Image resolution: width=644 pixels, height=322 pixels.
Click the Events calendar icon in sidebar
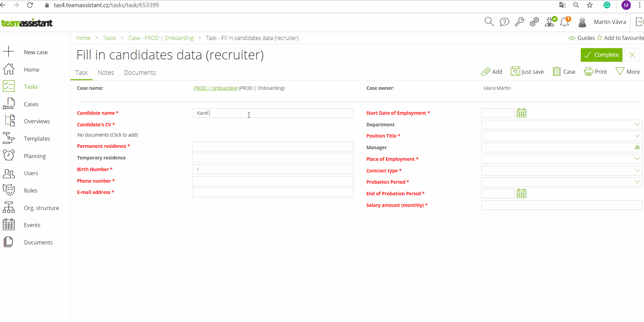coord(9,225)
